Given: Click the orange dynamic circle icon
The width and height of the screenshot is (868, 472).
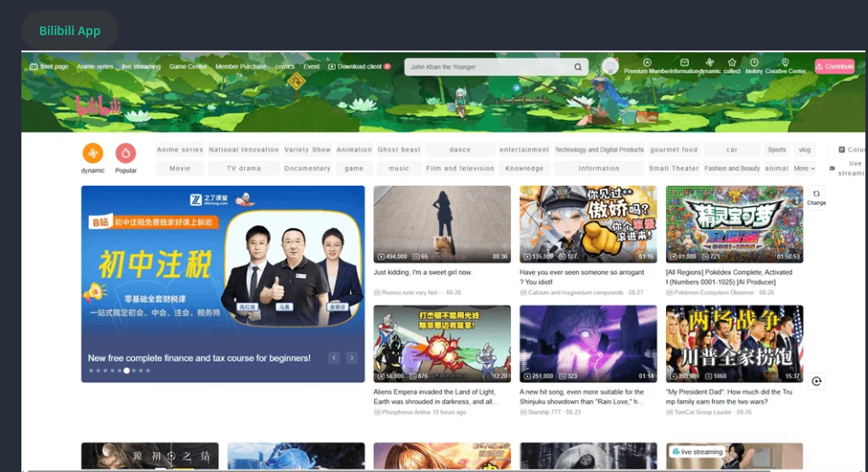Looking at the screenshot, I should [x=92, y=152].
